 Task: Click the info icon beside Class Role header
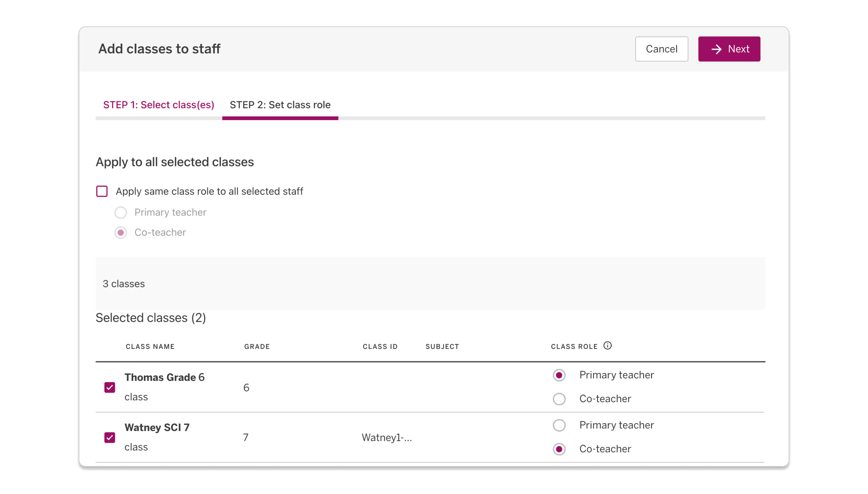tap(607, 346)
